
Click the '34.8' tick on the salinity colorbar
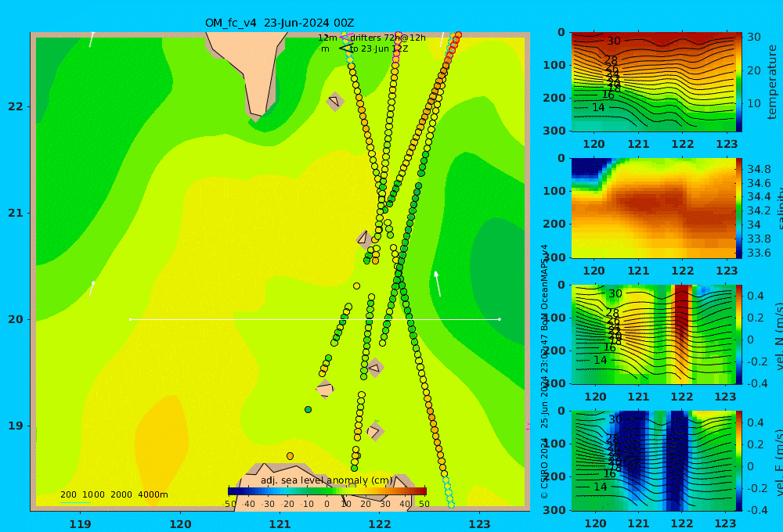(x=759, y=169)
